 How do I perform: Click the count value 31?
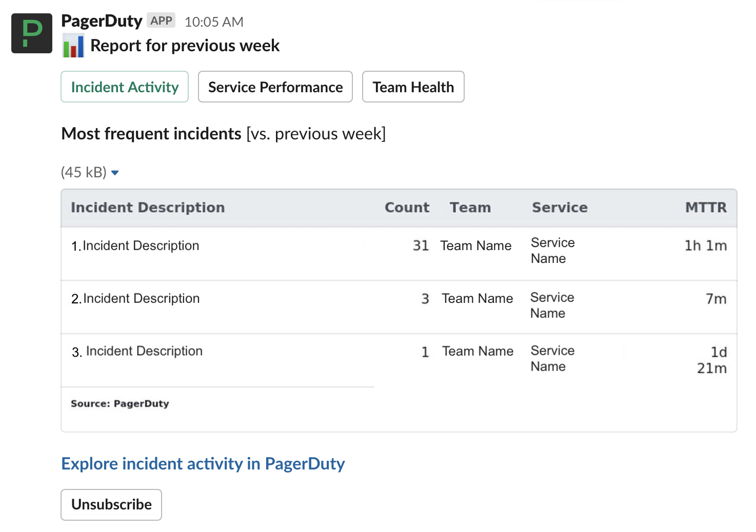coord(421,246)
